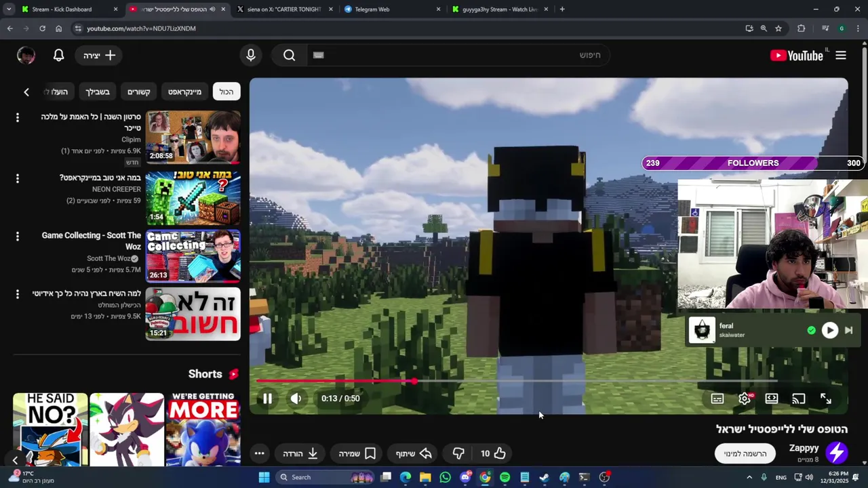Open WhatsApp from the taskbar

445,477
